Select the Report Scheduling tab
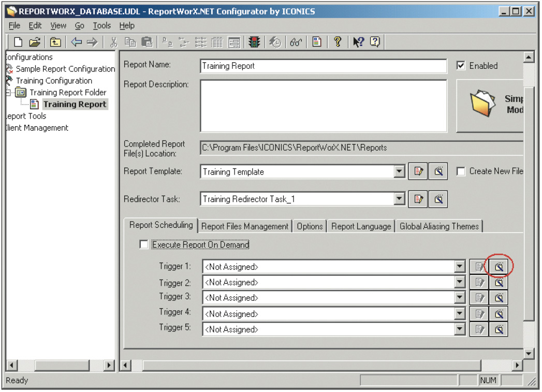Viewport: 542px width, 392px height. pos(161,225)
